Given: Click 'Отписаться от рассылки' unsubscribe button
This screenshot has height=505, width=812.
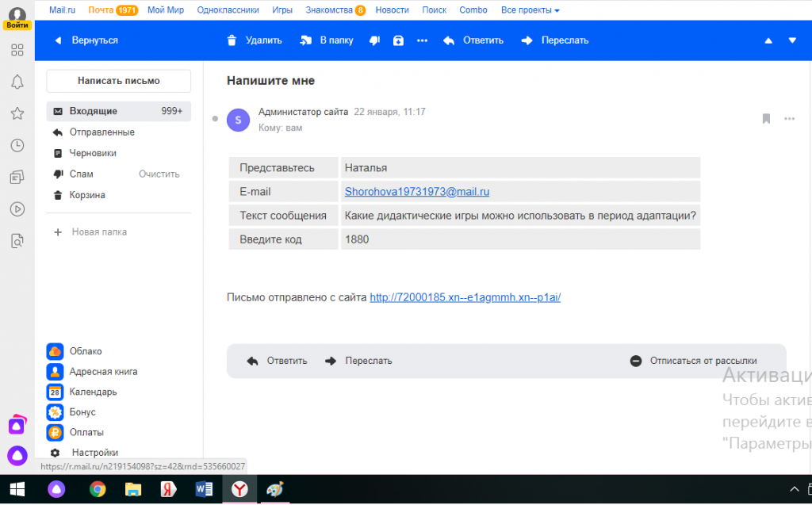Looking at the screenshot, I should click(694, 361).
